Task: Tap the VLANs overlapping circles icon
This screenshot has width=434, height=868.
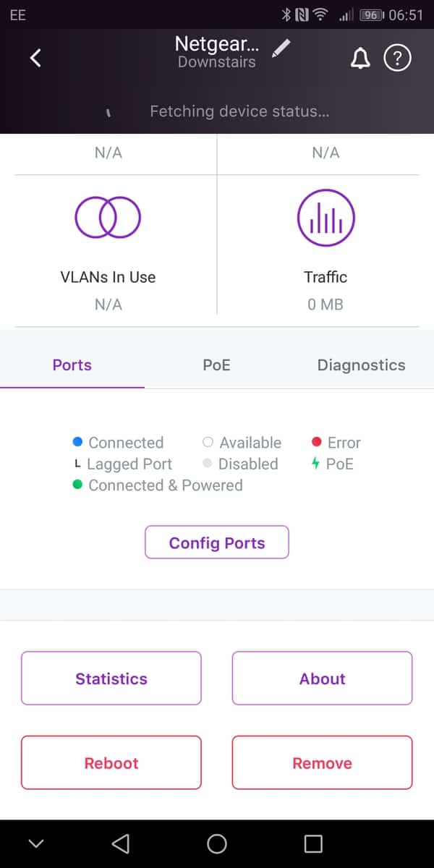Action: coord(108,218)
